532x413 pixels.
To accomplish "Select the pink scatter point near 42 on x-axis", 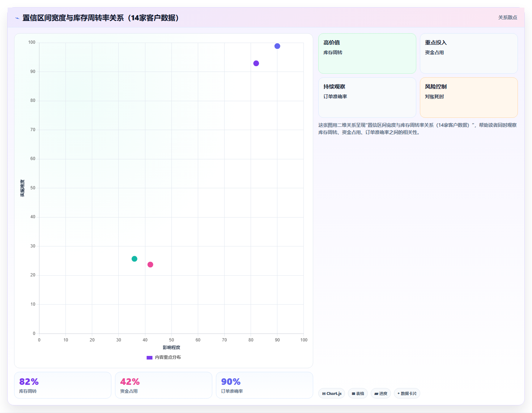I will (x=150, y=264).
